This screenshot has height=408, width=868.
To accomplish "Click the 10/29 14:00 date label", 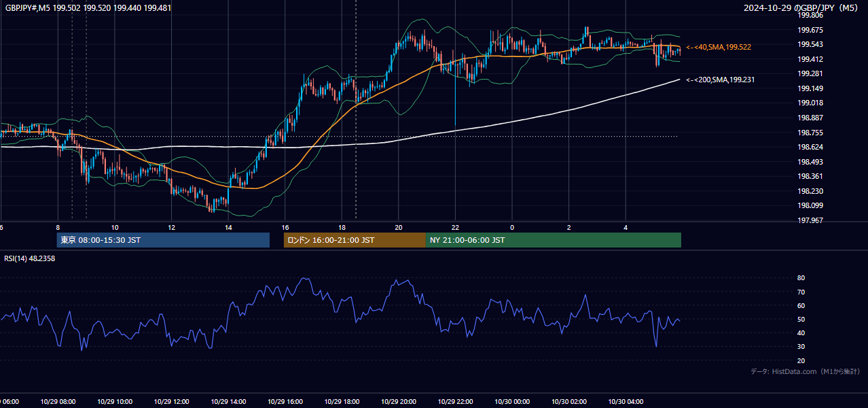I will coord(228,401).
